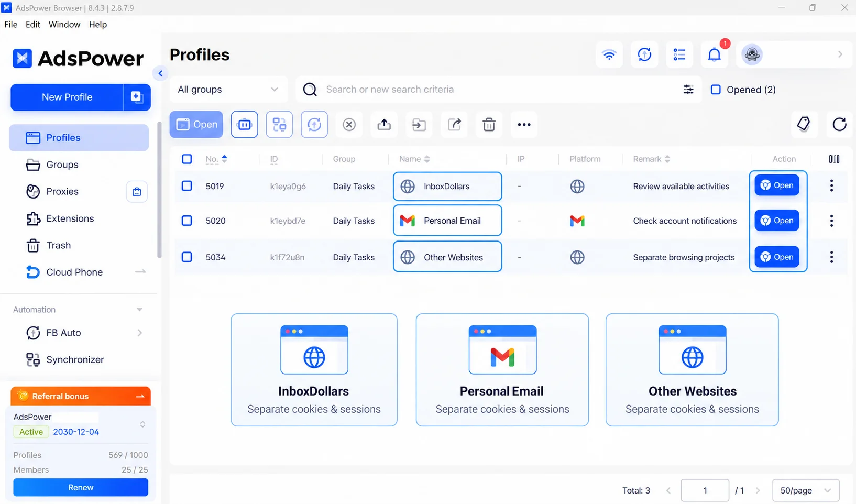Viewport: 856px width, 504px height.
Task: Click the move-to-group icon in toolbar
Action: [x=419, y=125]
